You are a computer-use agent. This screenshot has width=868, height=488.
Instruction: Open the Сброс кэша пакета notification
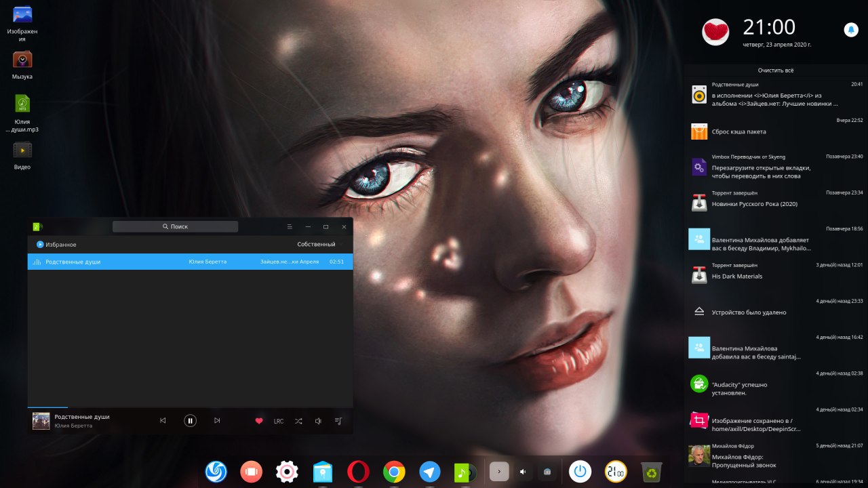click(776, 131)
